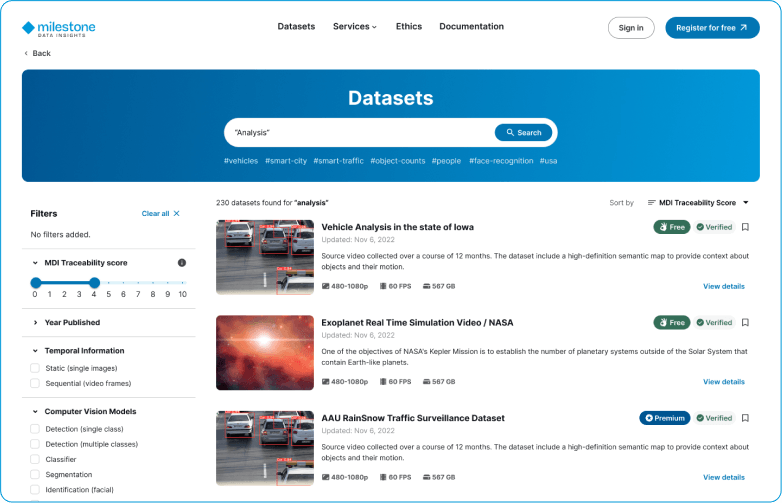Click the MDI Traceability score info icon
This screenshot has width=782, height=503.
pos(182,263)
